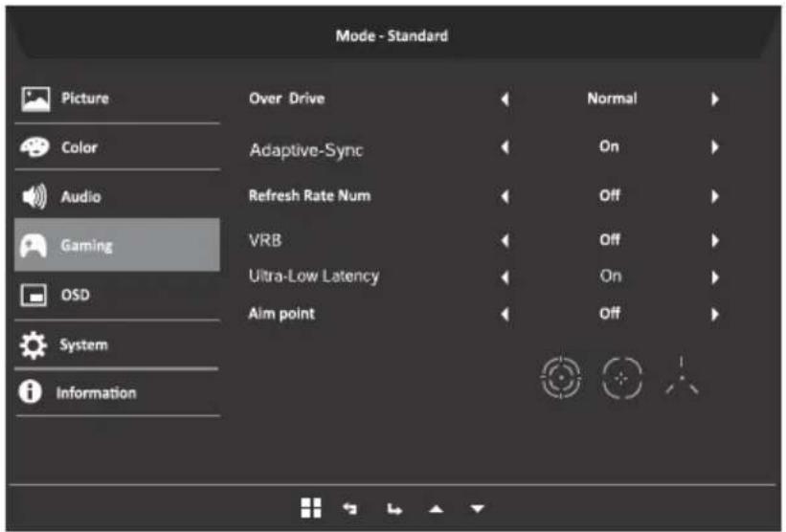Choose the dashed-circle aim point icon
Viewport: 786px width, 532px height.
click(x=621, y=379)
